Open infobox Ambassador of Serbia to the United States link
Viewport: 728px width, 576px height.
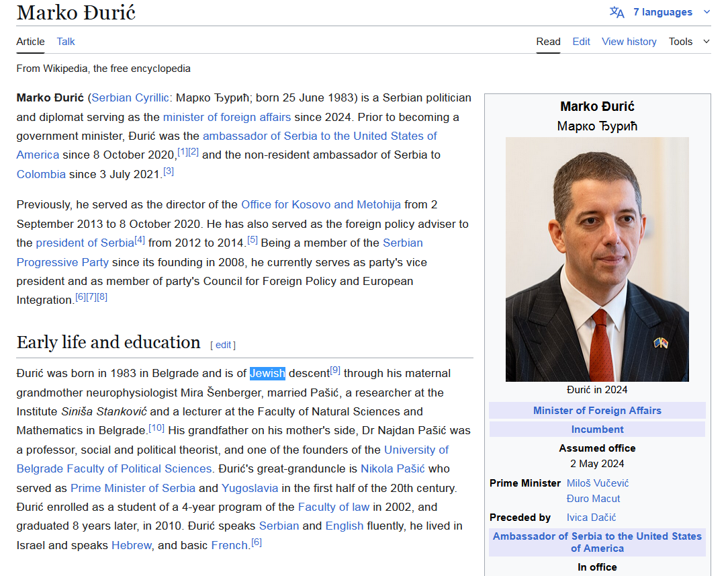(597, 542)
